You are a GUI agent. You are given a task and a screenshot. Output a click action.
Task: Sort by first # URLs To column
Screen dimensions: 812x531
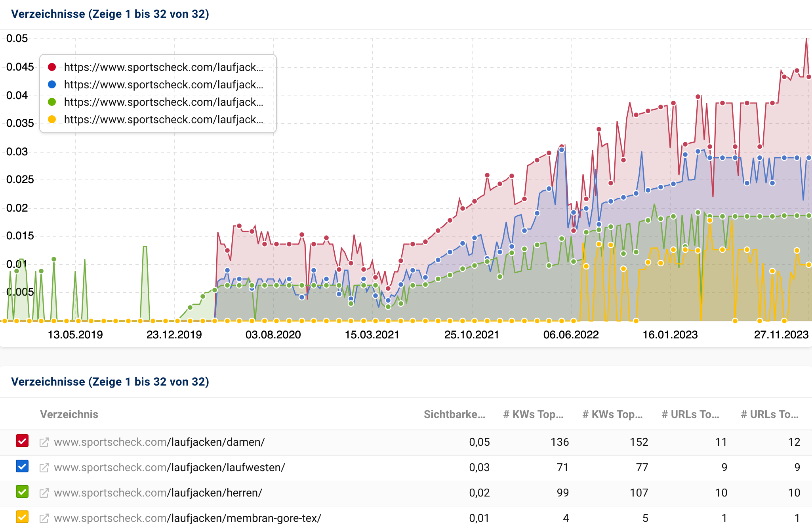pos(690,414)
